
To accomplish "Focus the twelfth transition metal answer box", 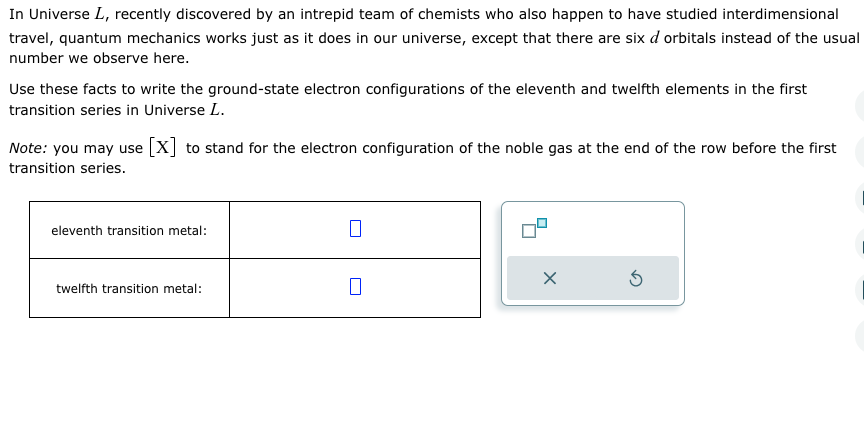I will (x=355, y=286).
